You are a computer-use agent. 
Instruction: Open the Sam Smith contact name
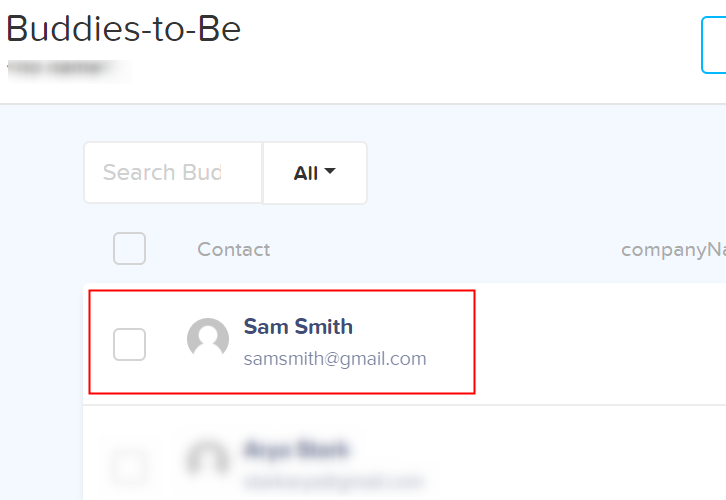point(298,327)
